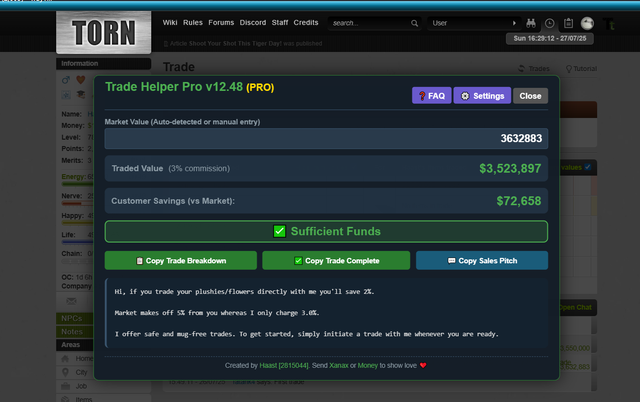Viewport: 640px width, 402px height.
Task: Open the FAQ button in Trade Helper
Action: coord(431,96)
